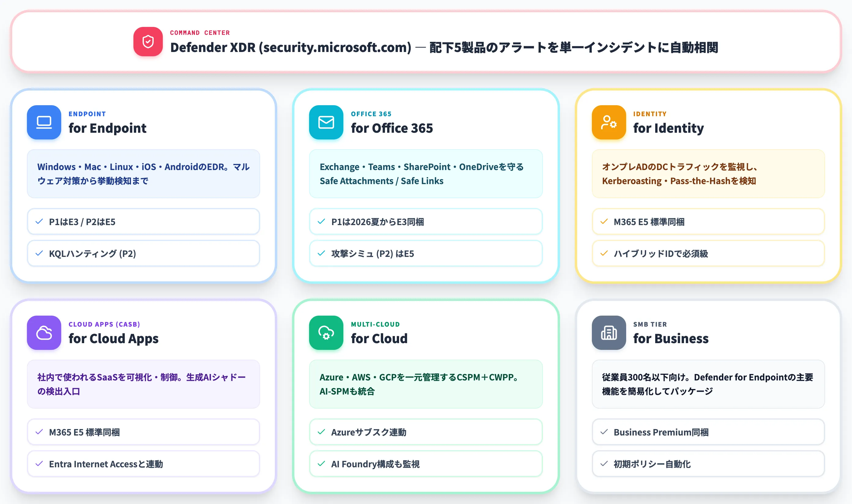Click the COMMAND CENTER label
This screenshot has width=852, height=504.
point(200,33)
